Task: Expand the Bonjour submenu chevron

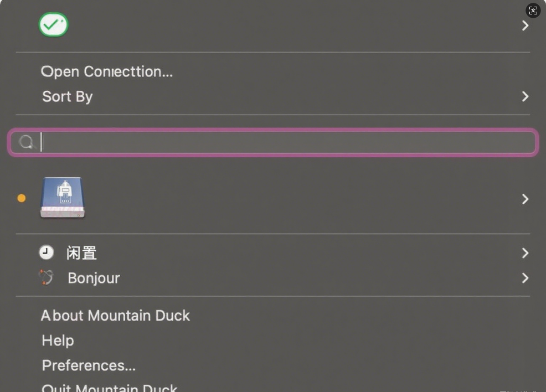Action: pos(525,278)
